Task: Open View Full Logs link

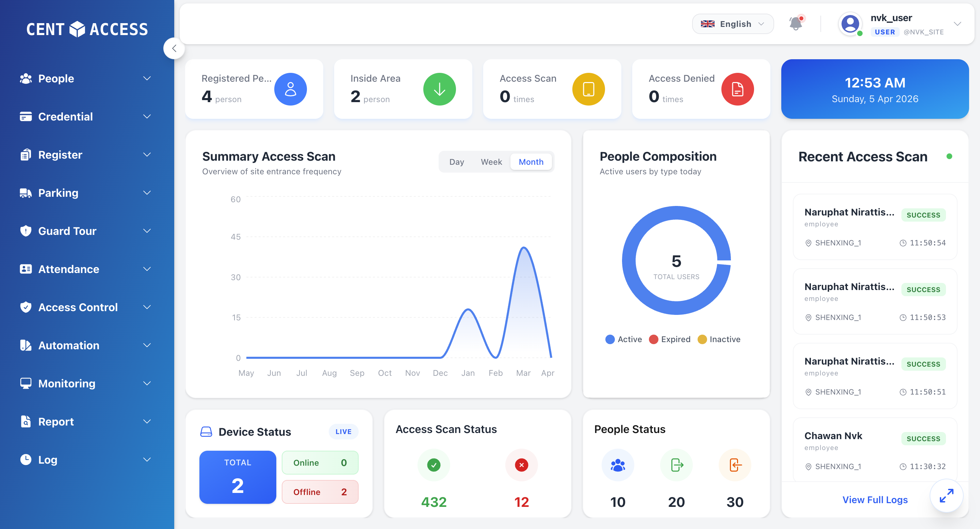Action: (875, 500)
